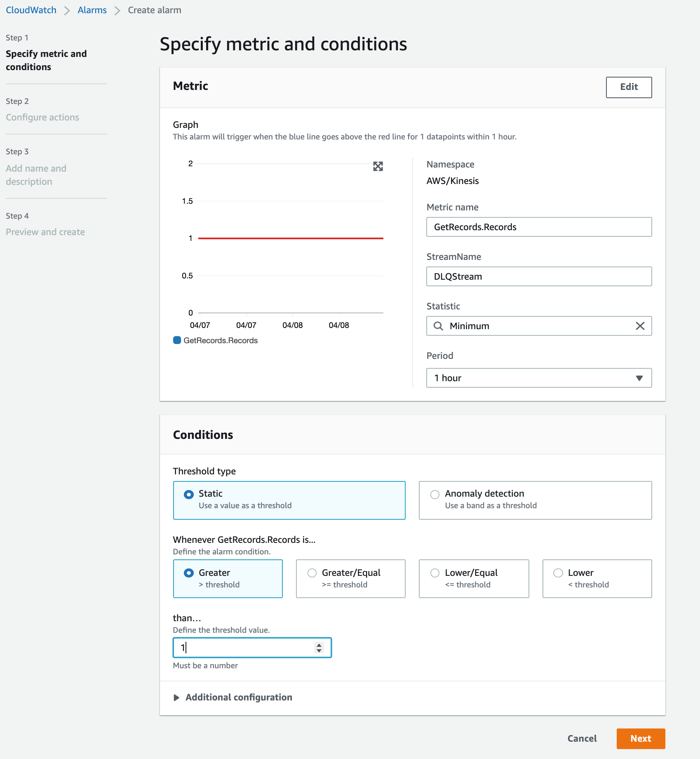Select the Lower than threshold option
The image size is (700, 759).
pyautogui.click(x=558, y=573)
